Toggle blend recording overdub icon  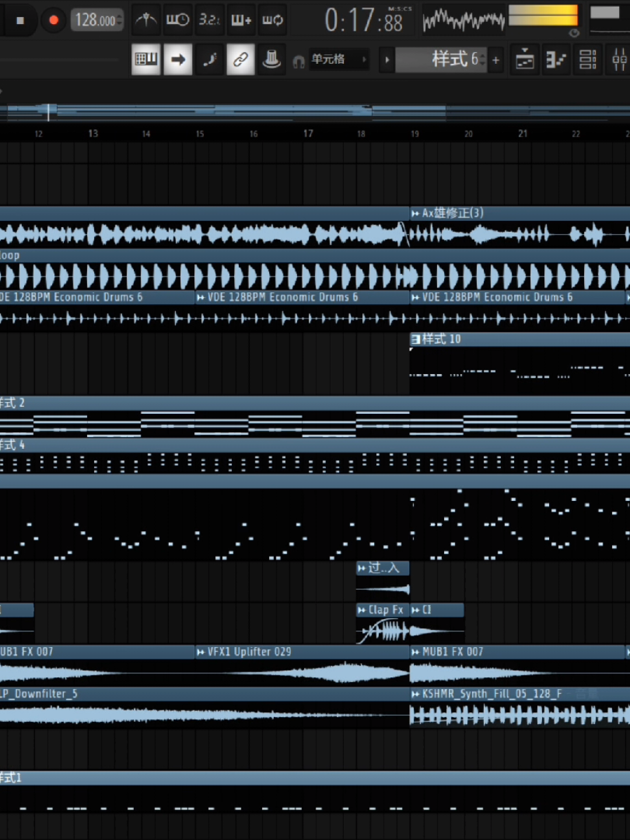tap(241, 20)
